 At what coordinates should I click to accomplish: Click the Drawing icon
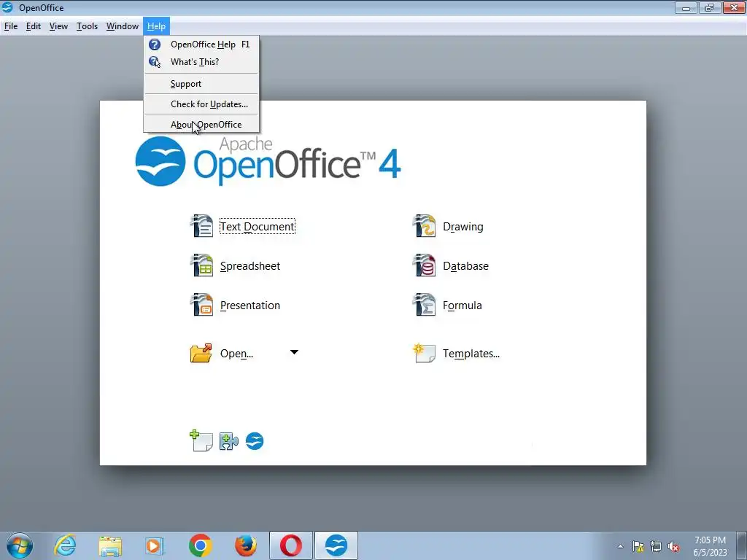tap(424, 226)
